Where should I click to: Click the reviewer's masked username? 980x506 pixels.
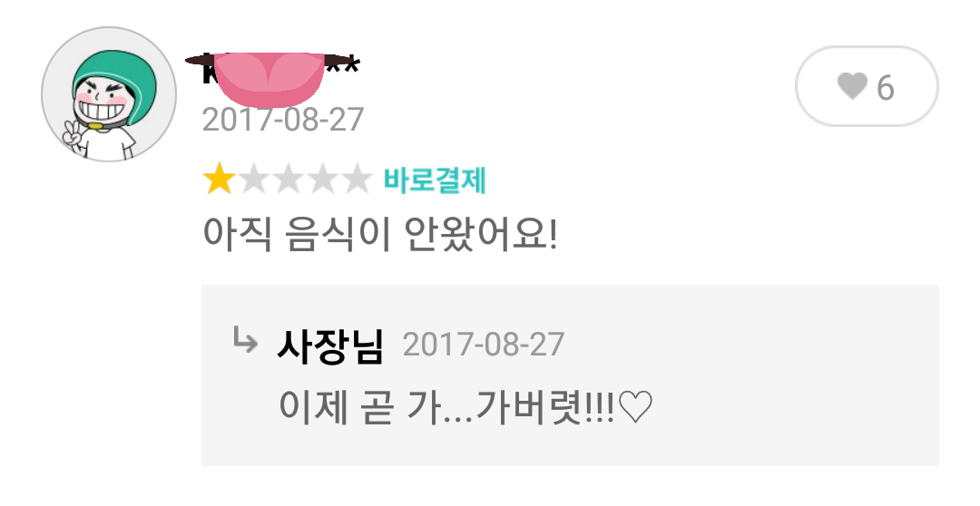[x=272, y=71]
